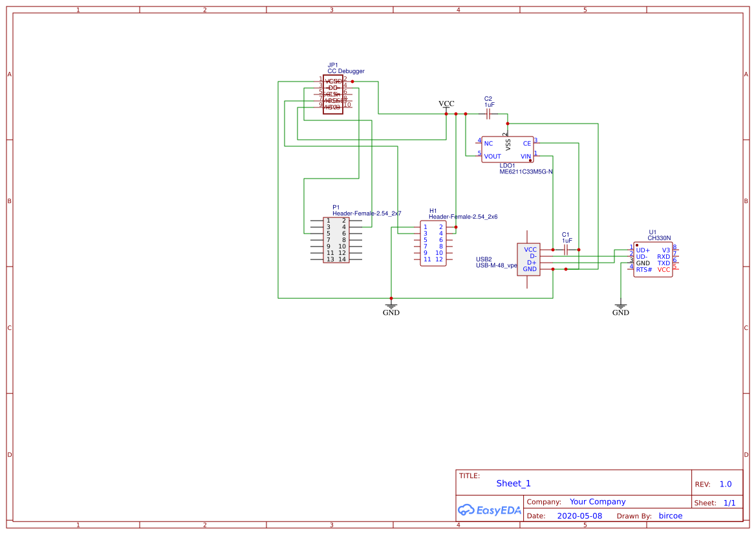Select the 1uF capacitor C2
756x535 pixels.
click(487, 113)
